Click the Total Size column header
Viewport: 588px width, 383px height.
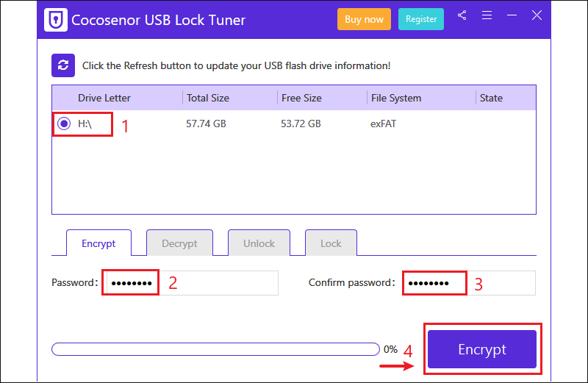[208, 98]
